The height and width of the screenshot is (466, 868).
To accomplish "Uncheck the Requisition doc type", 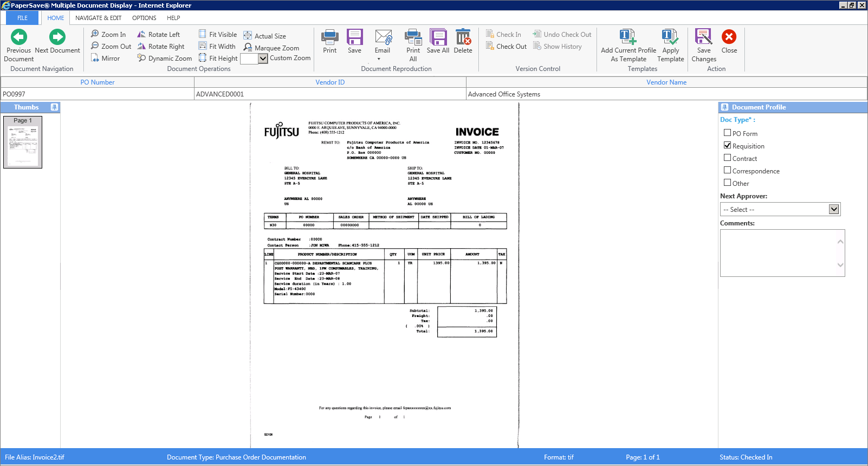I will 727,145.
